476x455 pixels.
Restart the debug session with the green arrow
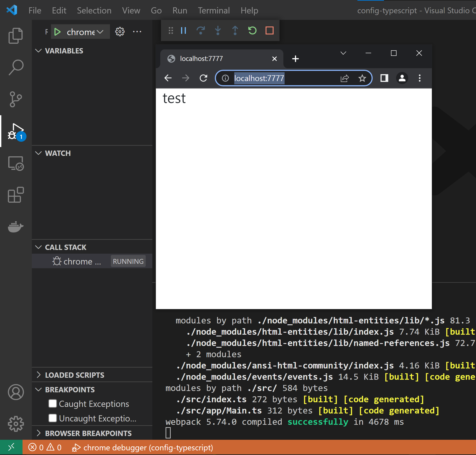pyautogui.click(x=252, y=30)
